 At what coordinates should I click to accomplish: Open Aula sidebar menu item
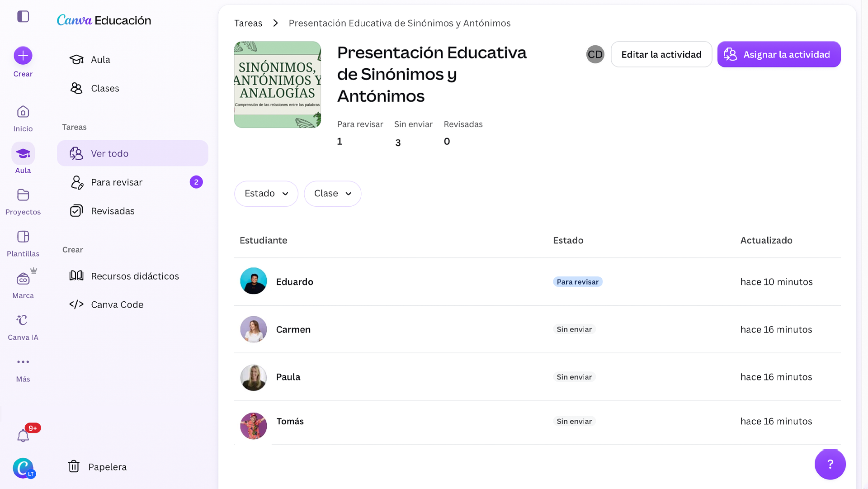coord(132,59)
